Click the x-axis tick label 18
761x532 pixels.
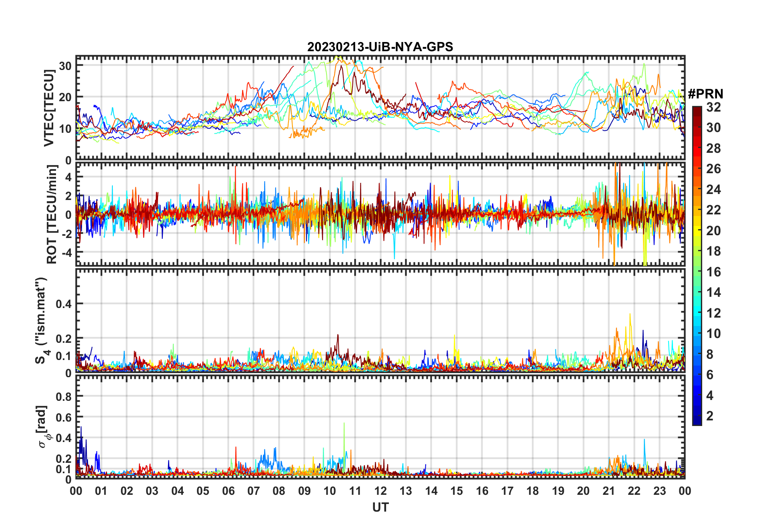[533, 491]
